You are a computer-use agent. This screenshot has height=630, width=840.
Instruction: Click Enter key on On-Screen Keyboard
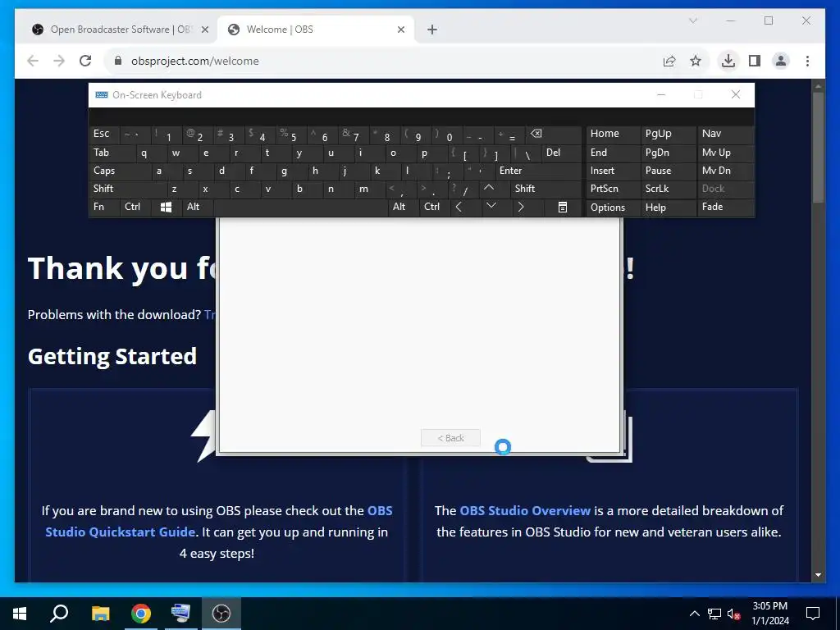coord(538,171)
